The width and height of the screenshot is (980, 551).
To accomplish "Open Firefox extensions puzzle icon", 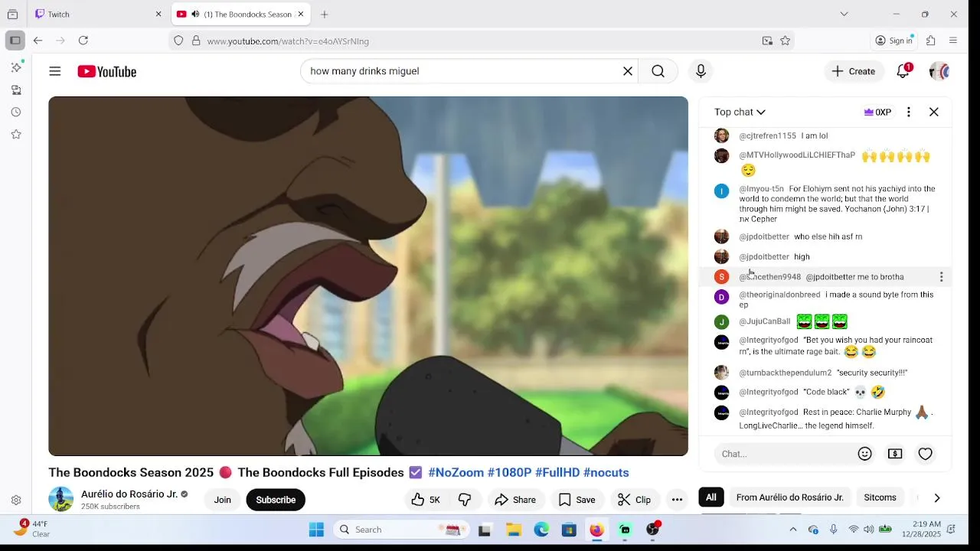I will (x=931, y=41).
